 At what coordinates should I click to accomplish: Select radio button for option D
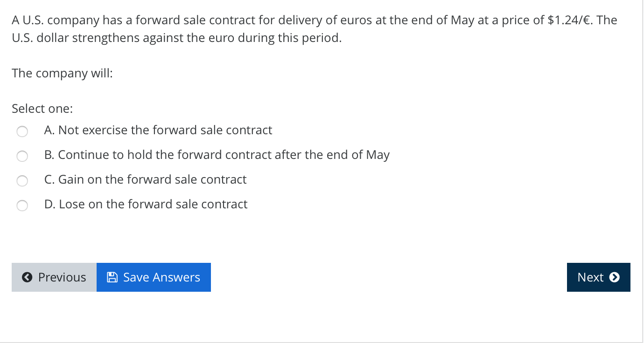click(x=22, y=206)
